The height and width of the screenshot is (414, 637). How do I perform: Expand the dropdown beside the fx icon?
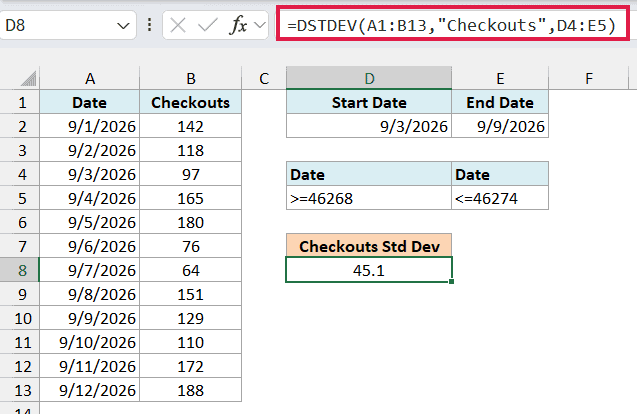point(259,26)
